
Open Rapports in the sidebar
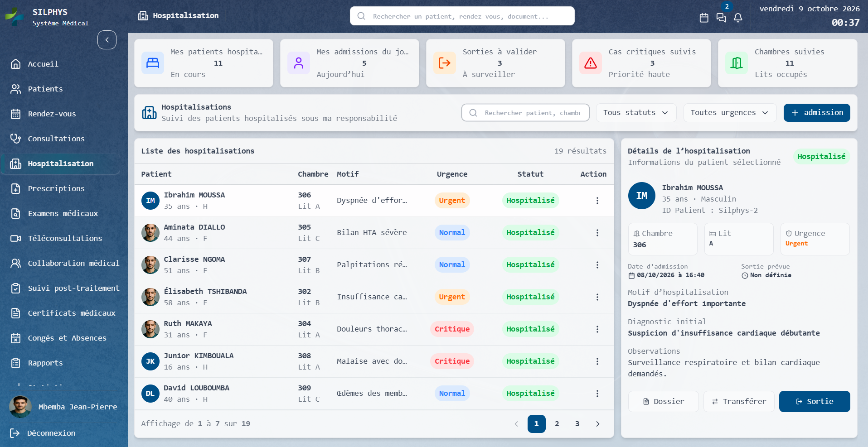61,363
